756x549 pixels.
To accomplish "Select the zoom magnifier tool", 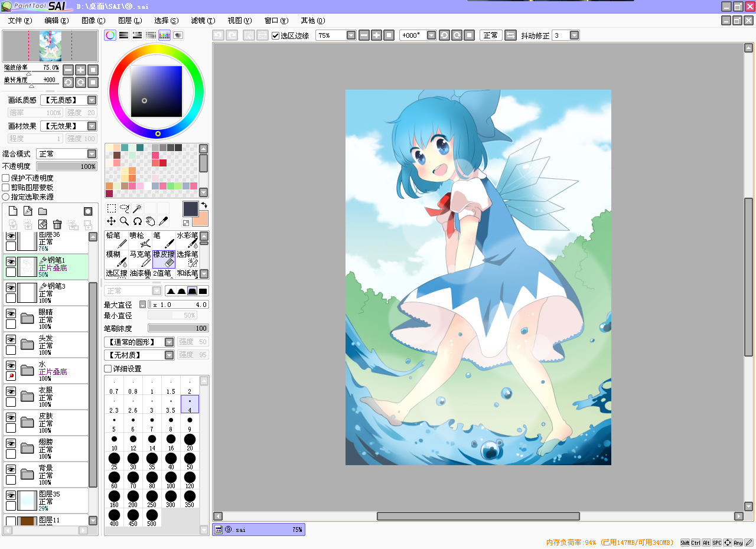I will (x=124, y=221).
